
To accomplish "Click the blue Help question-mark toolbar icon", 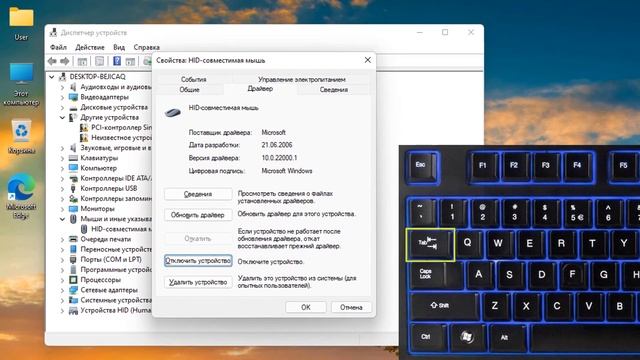I will coord(117,61).
